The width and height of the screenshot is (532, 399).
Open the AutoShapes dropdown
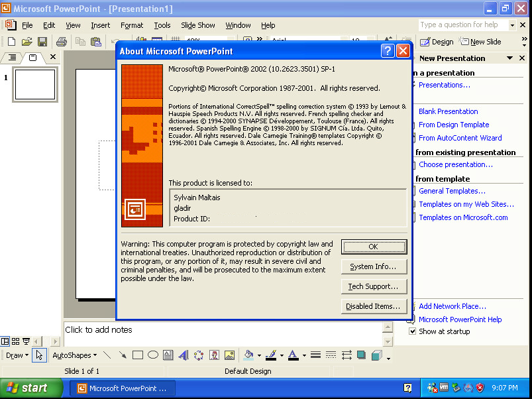point(75,355)
